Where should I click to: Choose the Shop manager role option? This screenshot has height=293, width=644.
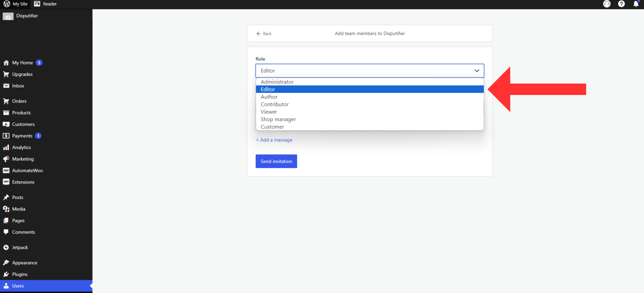(x=278, y=119)
